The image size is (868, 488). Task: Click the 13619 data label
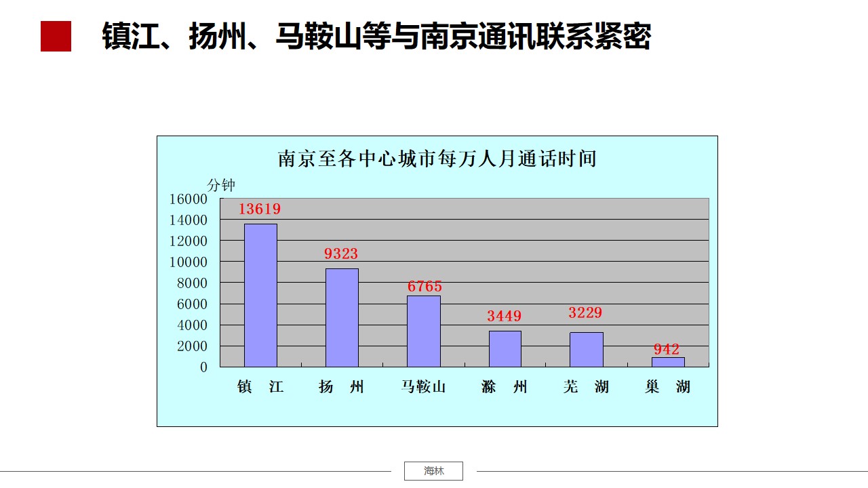(259, 209)
